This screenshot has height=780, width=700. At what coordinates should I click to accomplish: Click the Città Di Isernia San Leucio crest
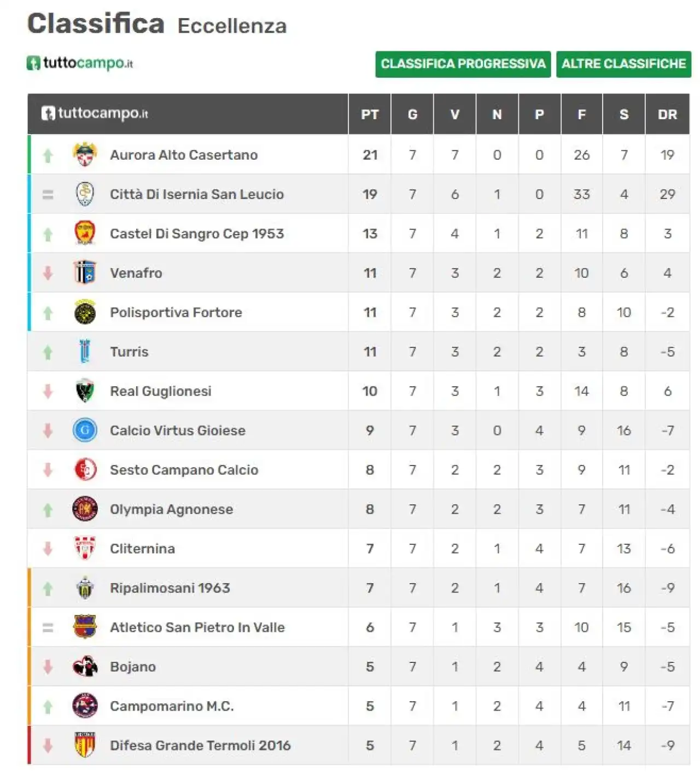coord(85,194)
